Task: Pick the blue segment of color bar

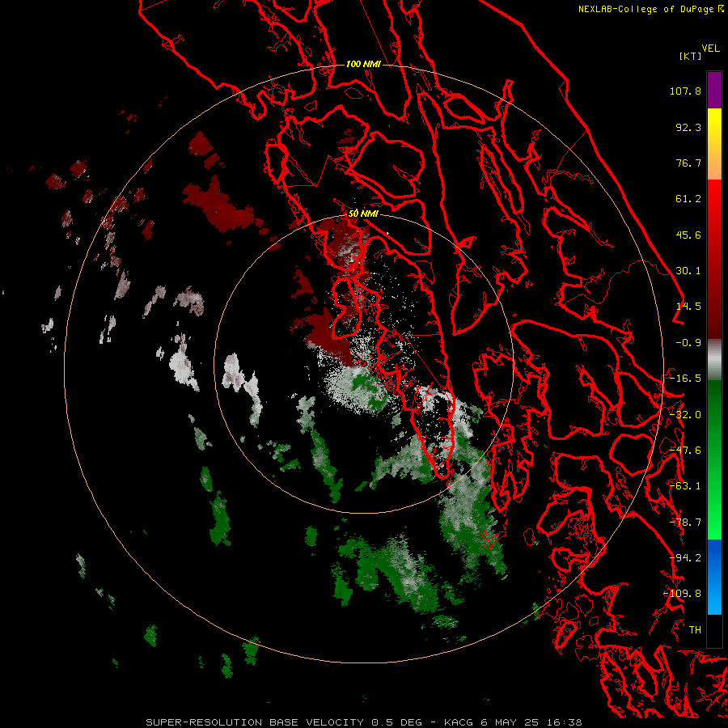Action: click(714, 577)
